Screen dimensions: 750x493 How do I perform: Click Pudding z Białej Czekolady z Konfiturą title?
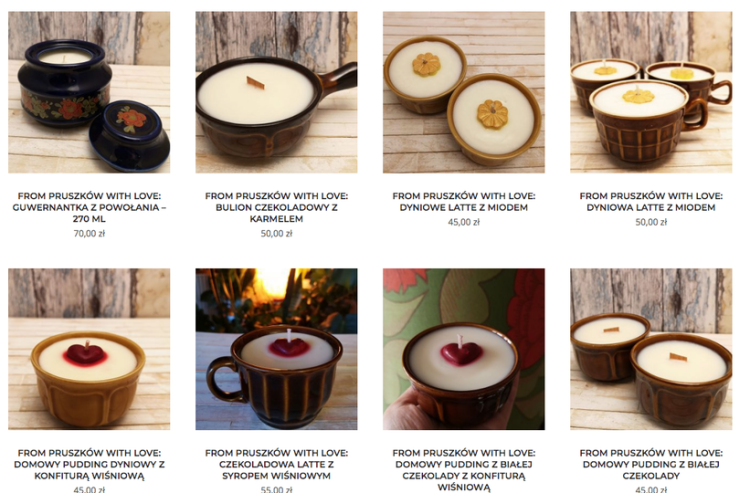click(x=463, y=470)
